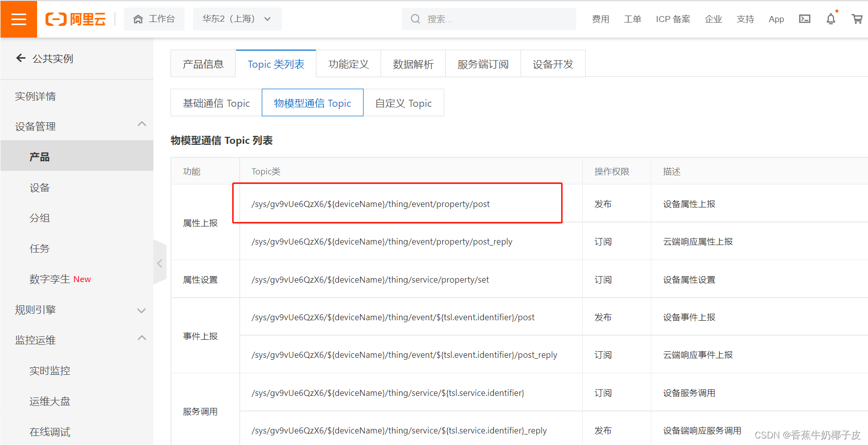Open the ICP 备案 link
Image resolution: width=868 pixels, height=445 pixels.
[673, 19]
